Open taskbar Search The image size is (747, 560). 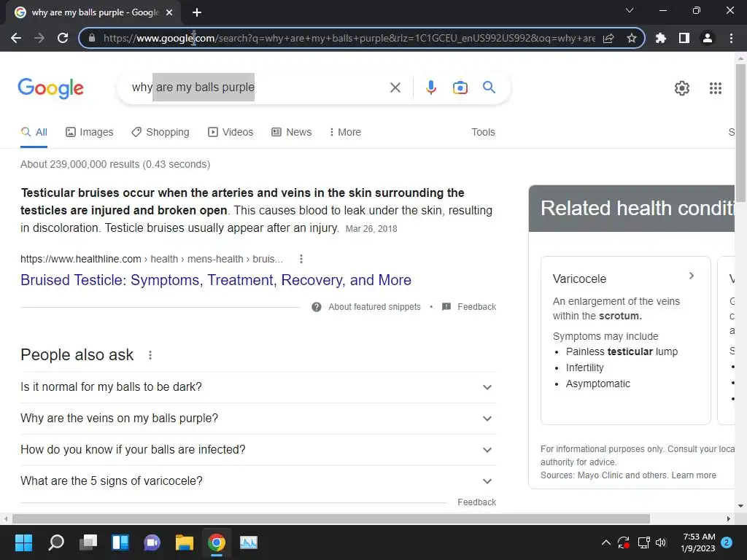point(55,542)
